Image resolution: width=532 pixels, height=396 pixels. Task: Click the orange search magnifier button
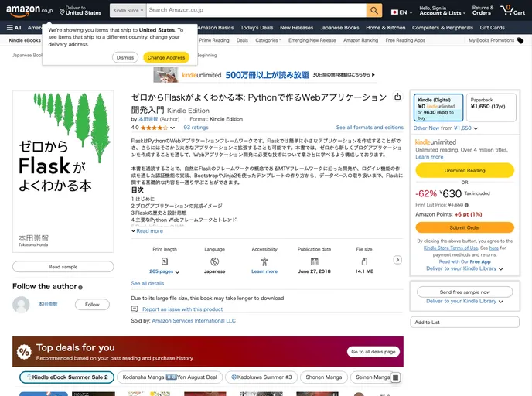[x=374, y=10]
